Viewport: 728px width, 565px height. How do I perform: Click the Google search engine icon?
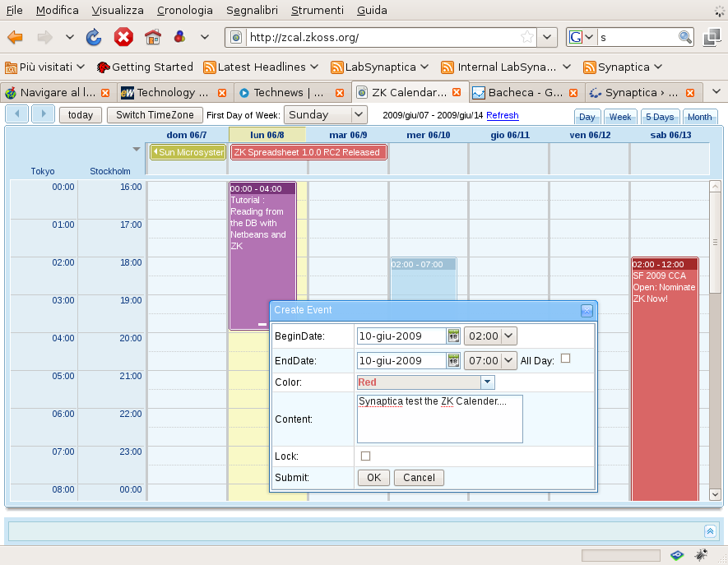(x=576, y=37)
